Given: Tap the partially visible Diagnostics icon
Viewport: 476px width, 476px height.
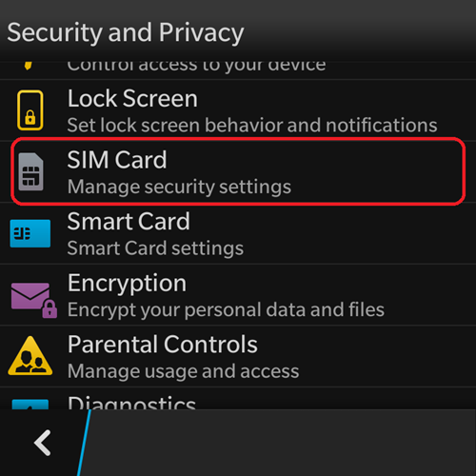Looking at the screenshot, I should (30, 404).
